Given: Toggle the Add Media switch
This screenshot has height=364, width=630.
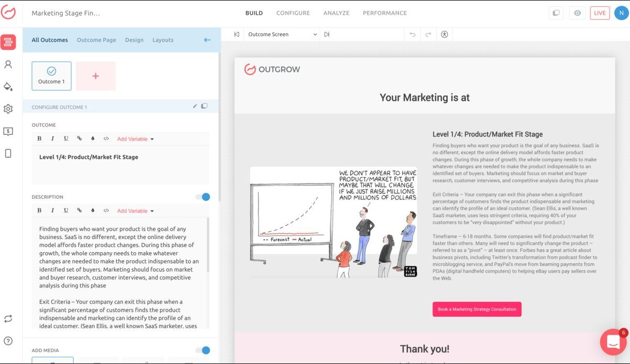Looking at the screenshot, I should pos(203,350).
